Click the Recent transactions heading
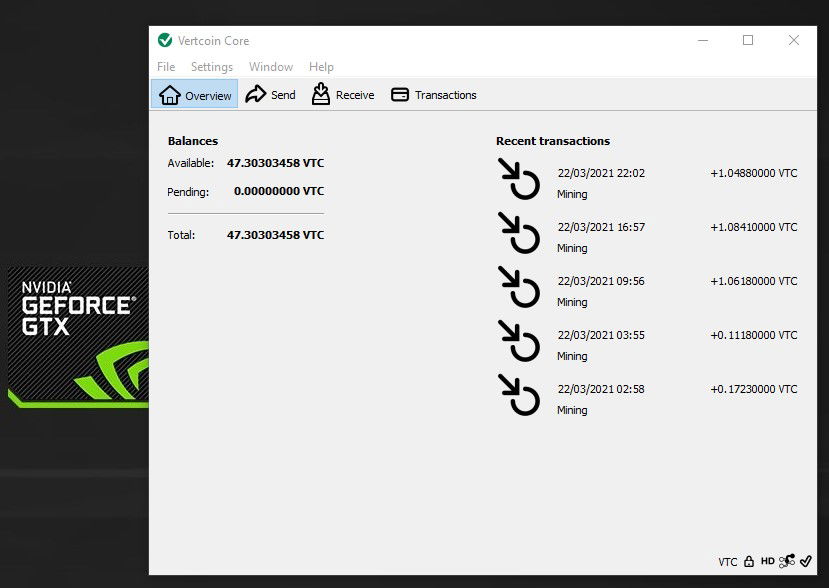Viewport: 829px width, 588px height. coord(552,141)
